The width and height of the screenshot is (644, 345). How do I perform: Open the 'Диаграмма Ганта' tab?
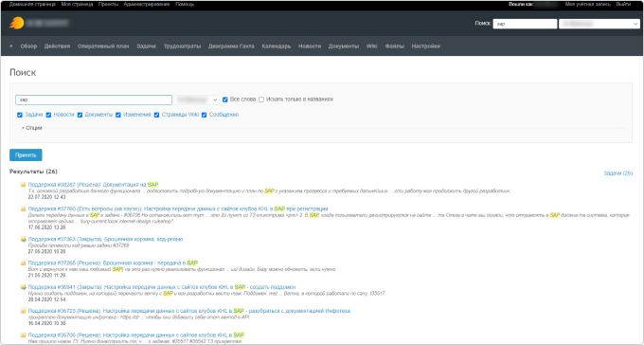[231, 46]
